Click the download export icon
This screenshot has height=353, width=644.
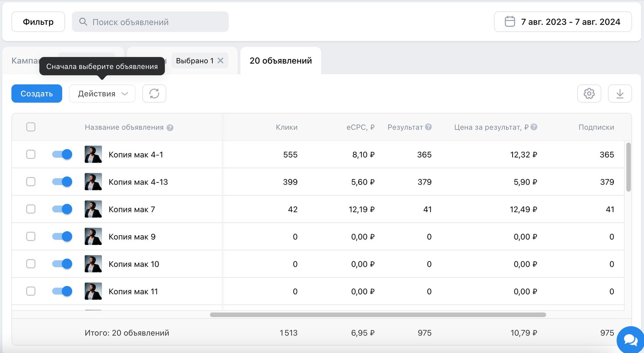point(620,94)
